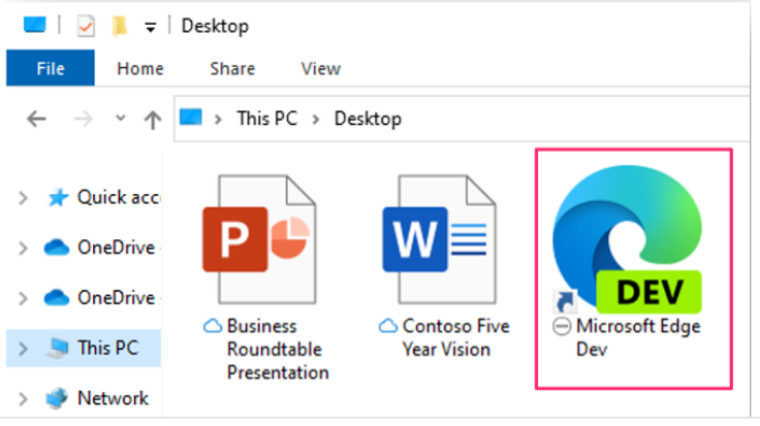Select the PowerPoint file icon
The width and height of the screenshot is (760, 426).
(x=260, y=239)
